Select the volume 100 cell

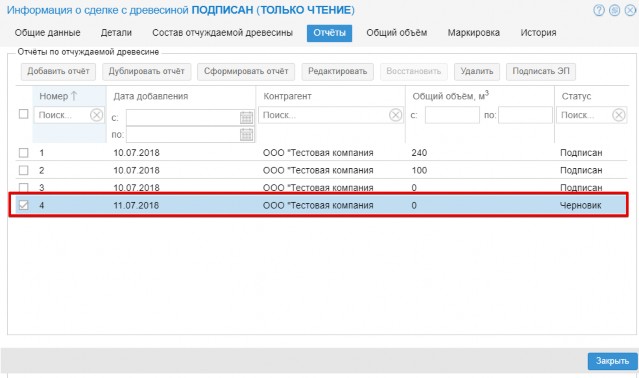[x=419, y=170]
